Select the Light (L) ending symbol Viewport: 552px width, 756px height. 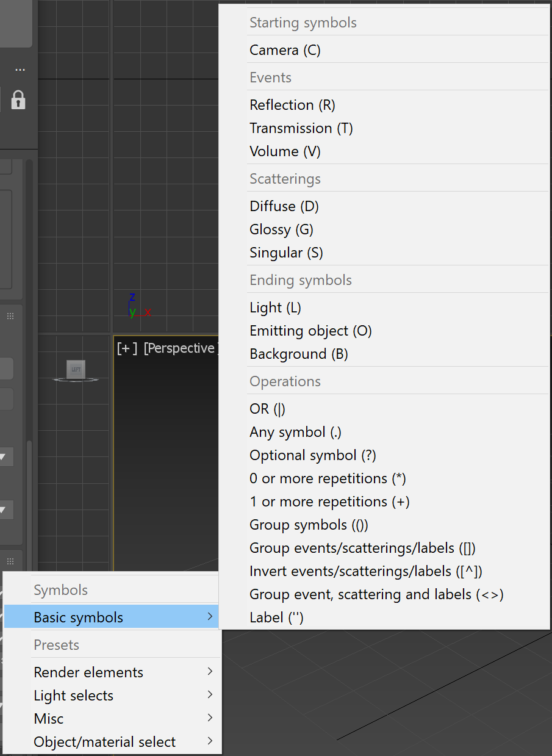(x=275, y=308)
